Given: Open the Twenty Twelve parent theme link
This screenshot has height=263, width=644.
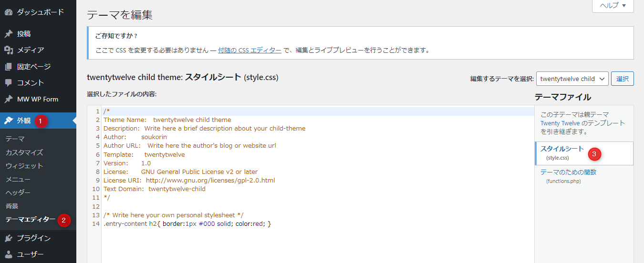Looking at the screenshot, I should pyautogui.click(x=560, y=123).
